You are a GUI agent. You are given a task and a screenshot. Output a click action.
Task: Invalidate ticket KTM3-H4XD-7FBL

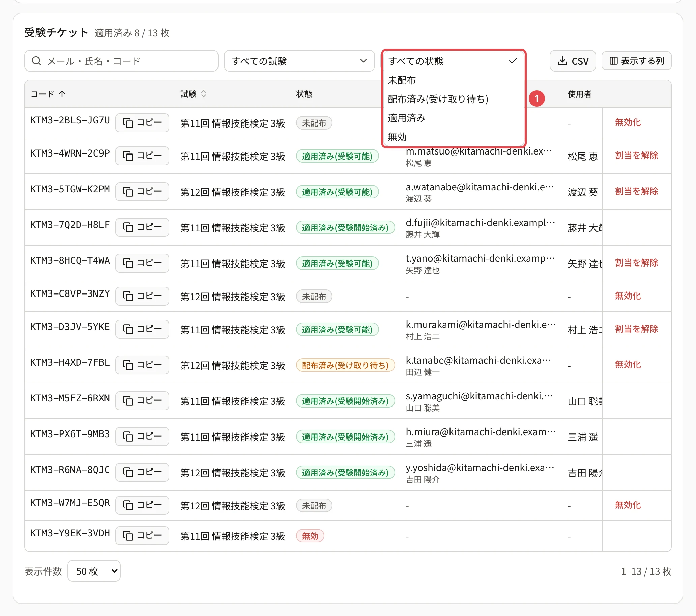tap(628, 365)
